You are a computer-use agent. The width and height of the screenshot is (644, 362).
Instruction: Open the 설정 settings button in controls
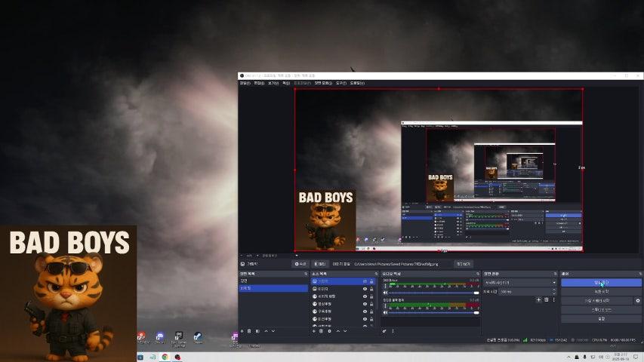(x=601, y=318)
